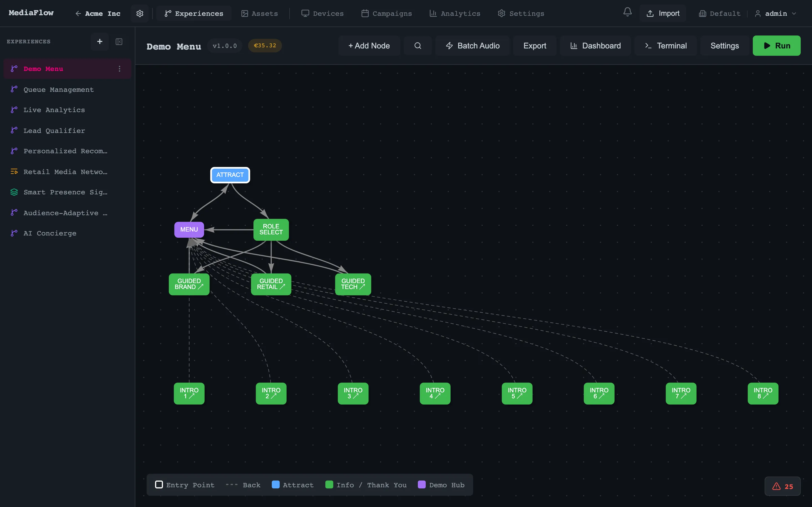The height and width of the screenshot is (507, 812).
Task: Open the search in the flow toolbar
Action: click(417, 46)
